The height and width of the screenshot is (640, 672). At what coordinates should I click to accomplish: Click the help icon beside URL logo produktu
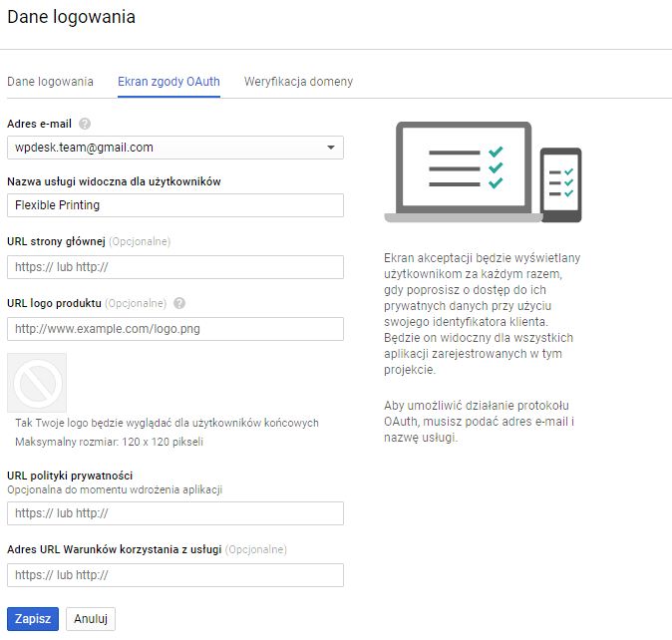(x=179, y=303)
